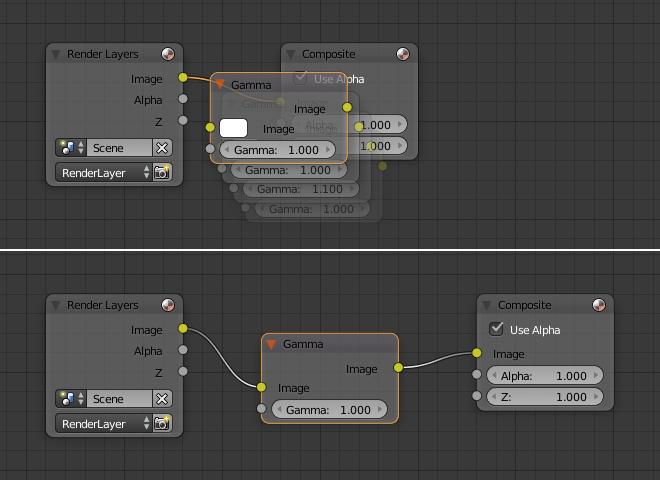Open scene browse menu icon in lower Render Layers node
Screen dimensions: 660x480
[x=71, y=399]
